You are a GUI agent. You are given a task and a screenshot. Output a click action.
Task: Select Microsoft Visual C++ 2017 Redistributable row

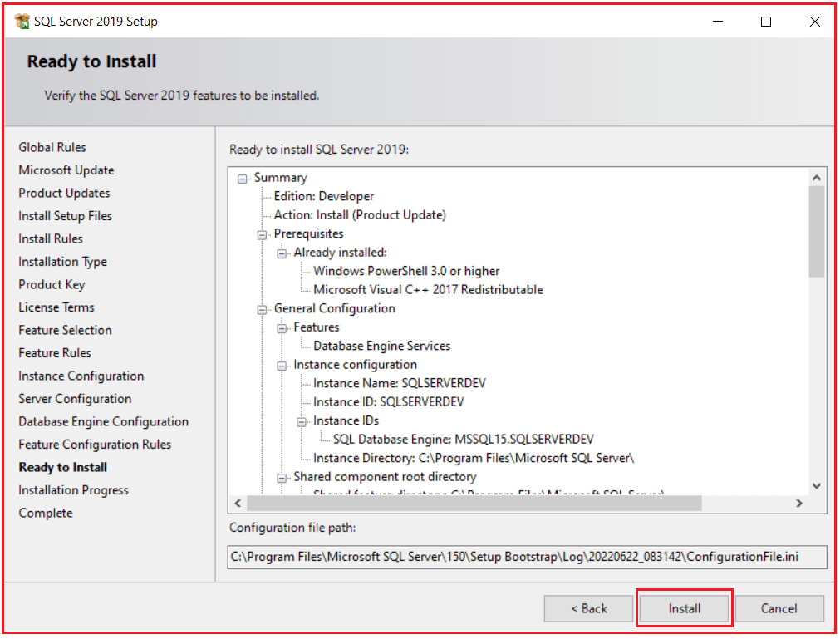428,290
